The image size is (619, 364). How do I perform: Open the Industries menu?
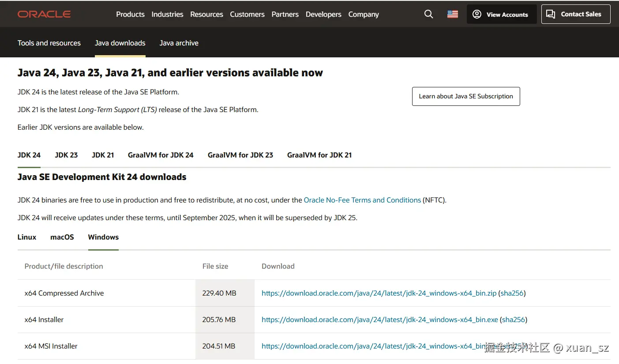tap(167, 14)
